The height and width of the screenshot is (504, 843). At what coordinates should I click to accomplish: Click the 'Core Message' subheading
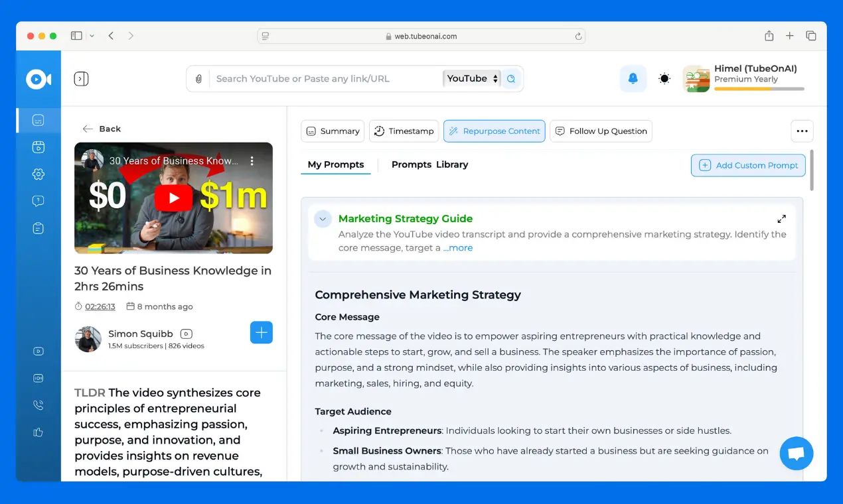(x=347, y=317)
